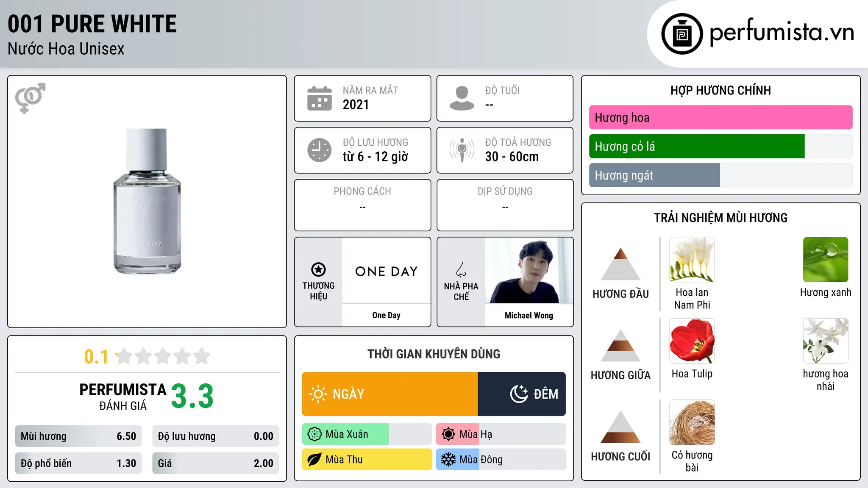Click the leaf icon for Mùa Thu
Image resolution: width=868 pixels, height=488 pixels.
click(x=314, y=460)
